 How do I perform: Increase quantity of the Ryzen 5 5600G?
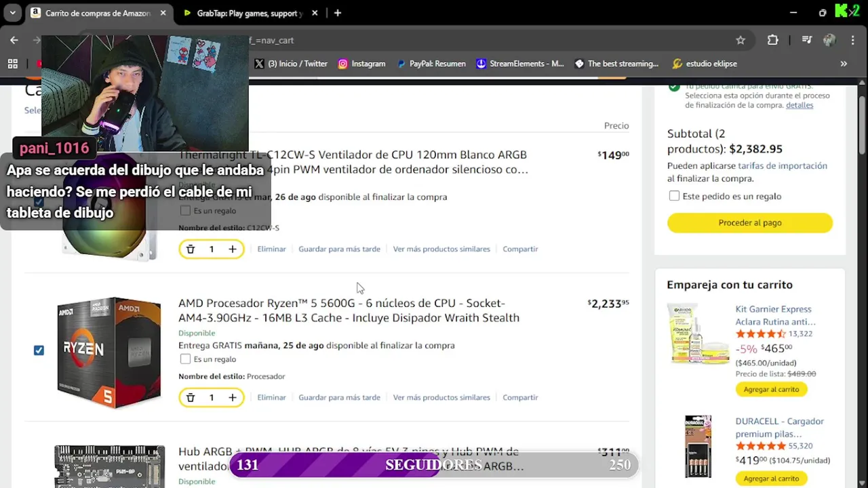(x=232, y=398)
